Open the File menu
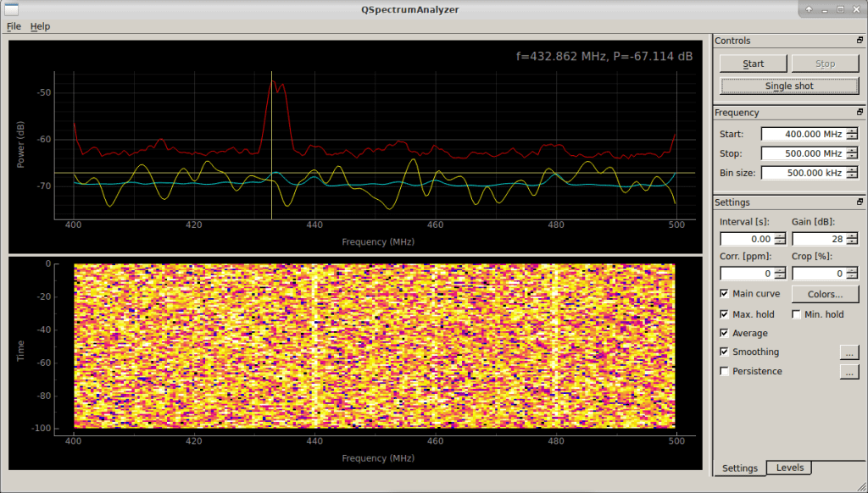Viewport: 868px width, 493px height. pyautogui.click(x=14, y=26)
